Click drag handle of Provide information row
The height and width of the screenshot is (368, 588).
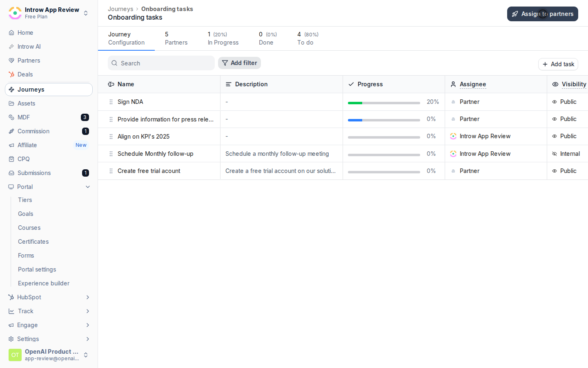111,119
